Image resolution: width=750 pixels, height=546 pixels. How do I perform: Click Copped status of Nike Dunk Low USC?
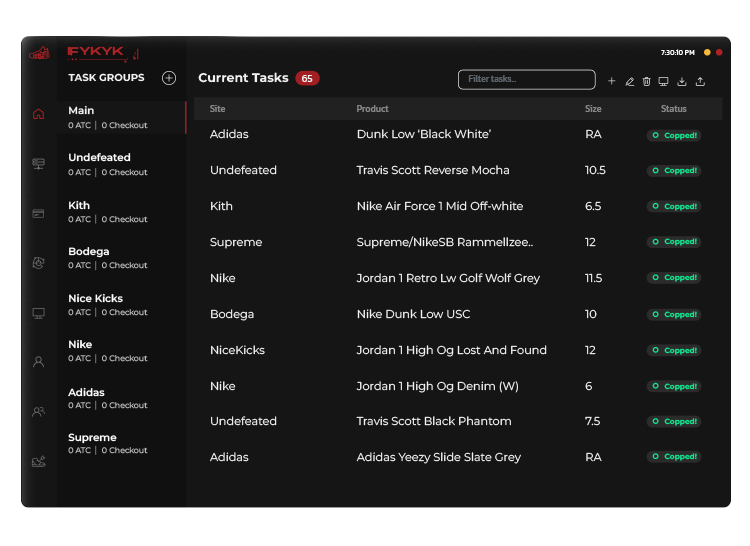coord(674,314)
